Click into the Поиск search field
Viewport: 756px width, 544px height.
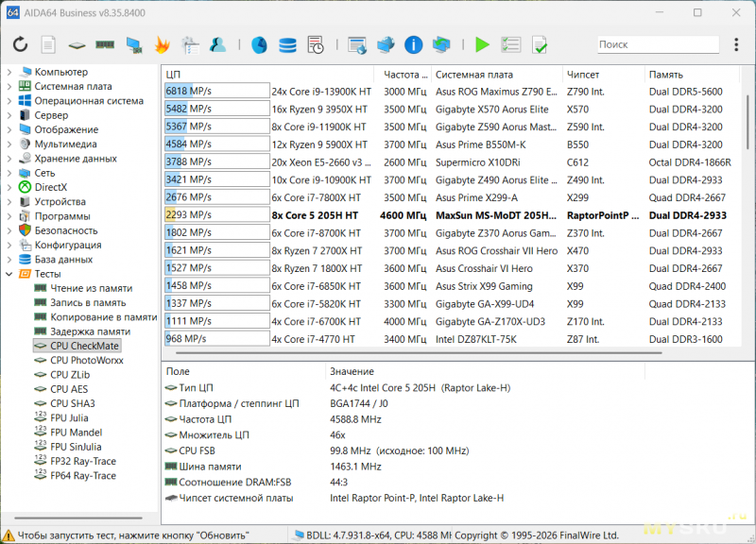click(x=658, y=44)
